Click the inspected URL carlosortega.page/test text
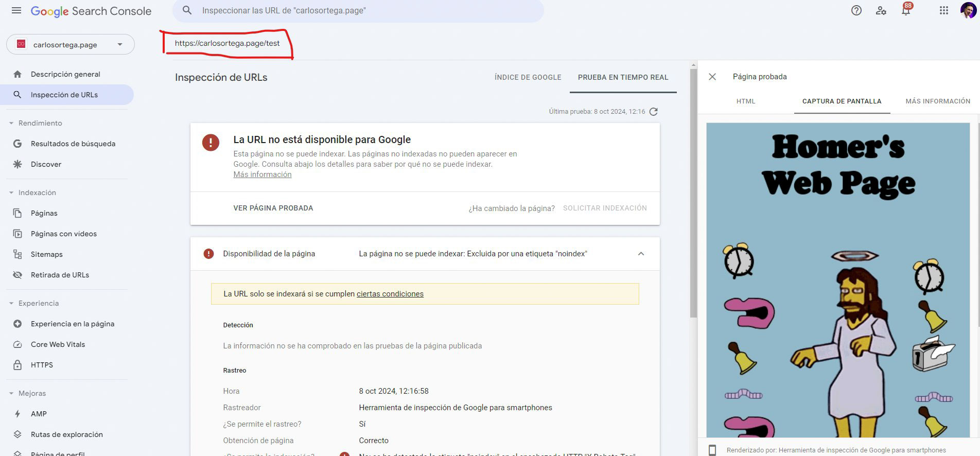The height and width of the screenshot is (456, 980). (x=227, y=43)
